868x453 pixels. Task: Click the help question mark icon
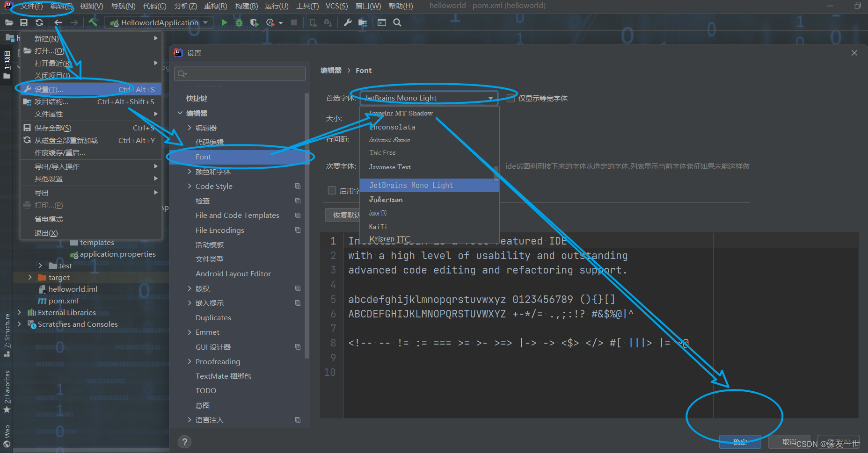click(x=185, y=442)
